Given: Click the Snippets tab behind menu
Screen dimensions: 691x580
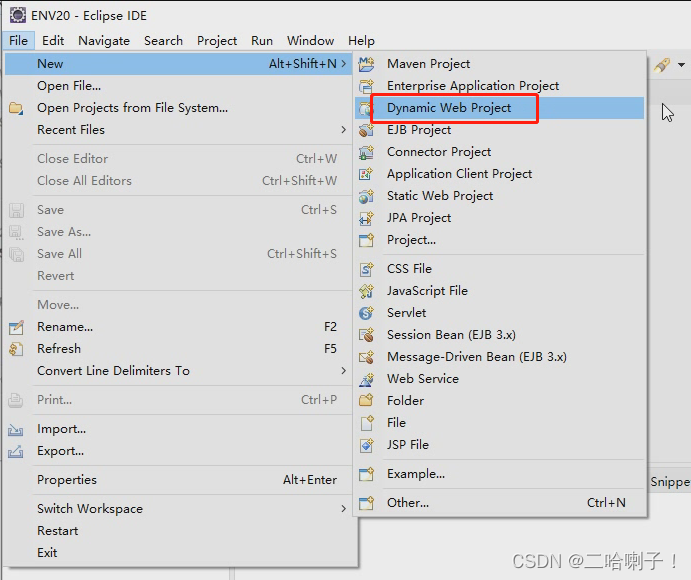Looking at the screenshot, I should point(670,482).
